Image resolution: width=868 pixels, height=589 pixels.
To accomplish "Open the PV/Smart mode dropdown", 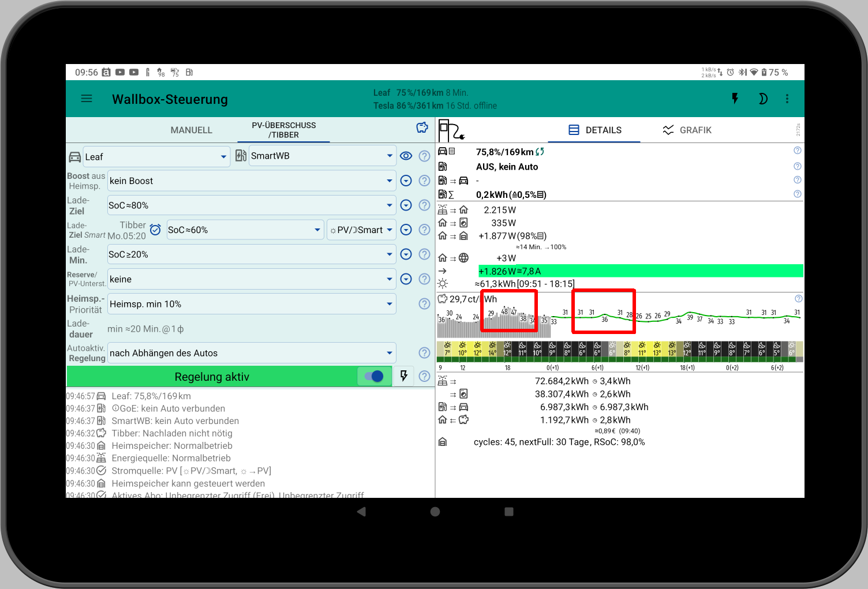I will point(361,230).
